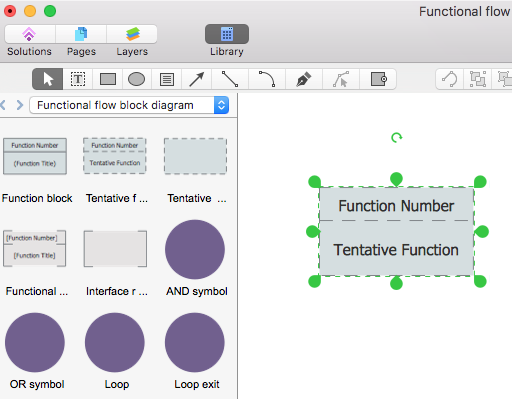Open the Functional flow block diagram dropdown
512x399 pixels.
pos(129,105)
